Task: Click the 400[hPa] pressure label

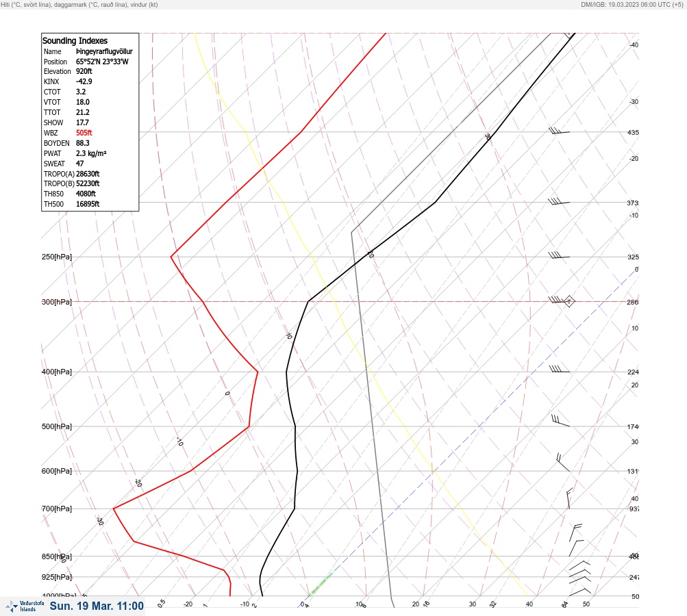Action: tap(57, 372)
